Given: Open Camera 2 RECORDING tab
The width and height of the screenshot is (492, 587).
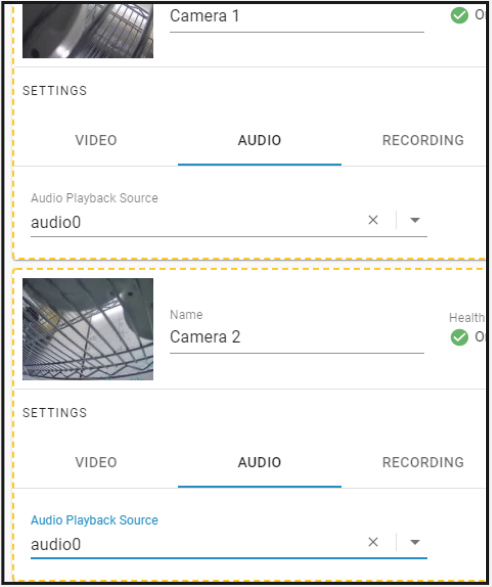Looking at the screenshot, I should coord(423,462).
